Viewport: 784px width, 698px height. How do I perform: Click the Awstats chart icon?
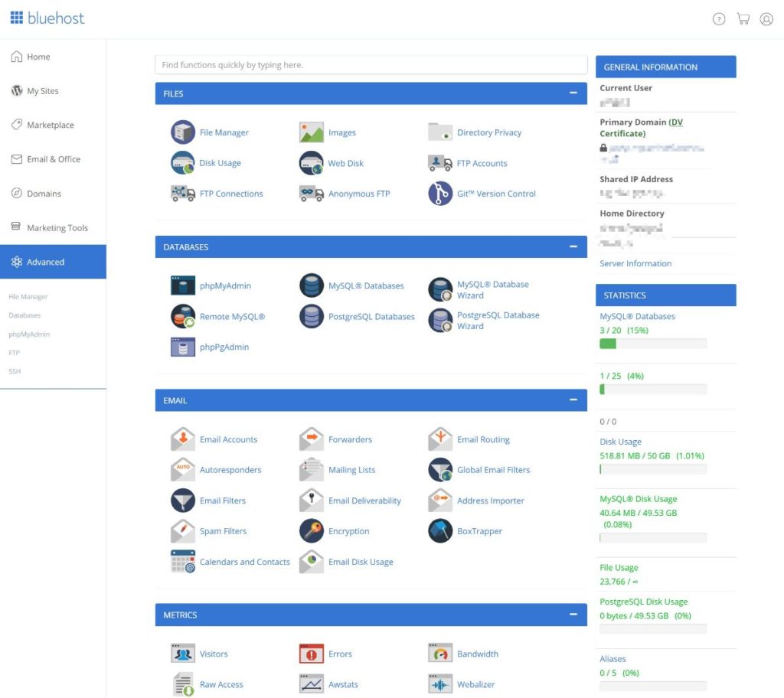(x=312, y=684)
